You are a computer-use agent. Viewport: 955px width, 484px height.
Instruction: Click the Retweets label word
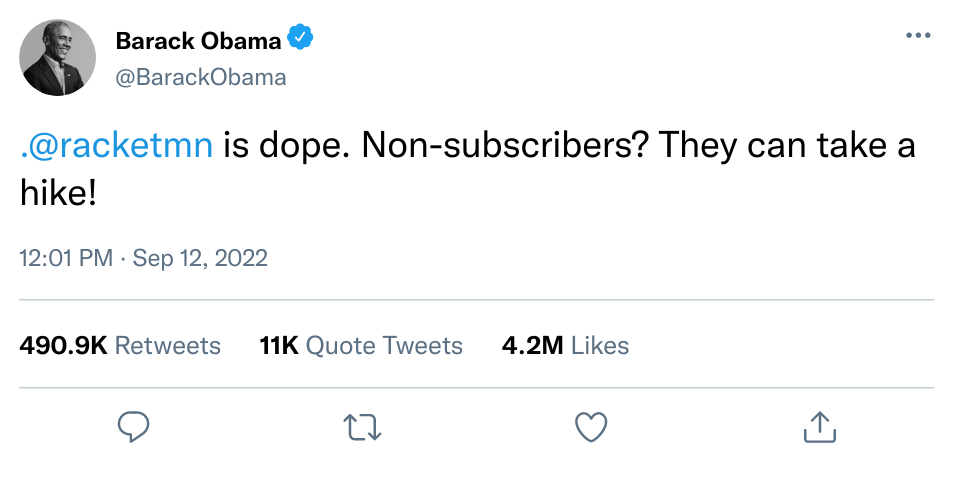click(167, 345)
